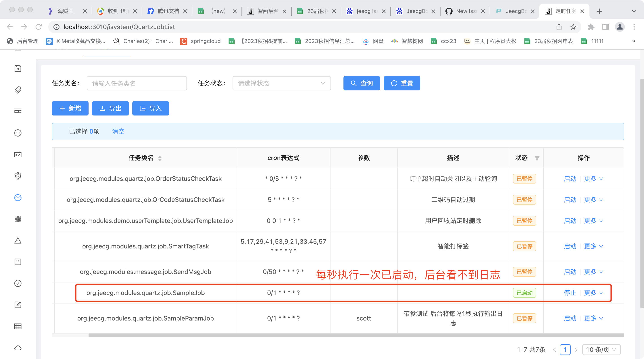Stop the running SampleJob task
The width and height of the screenshot is (644, 359).
[x=570, y=293]
